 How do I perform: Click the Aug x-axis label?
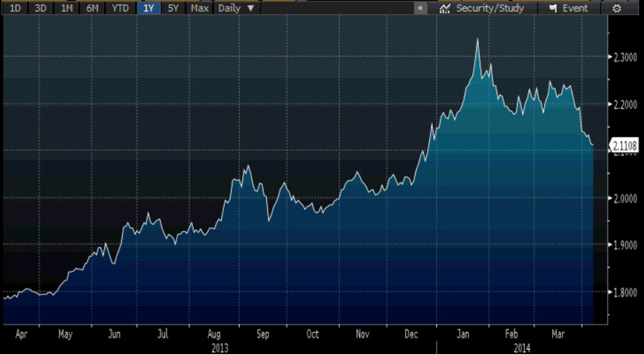coord(214,334)
